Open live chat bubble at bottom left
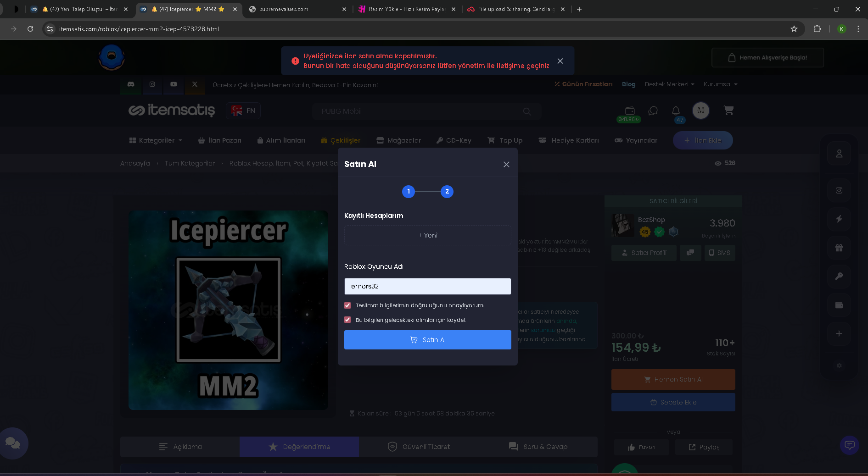 [x=13, y=443]
